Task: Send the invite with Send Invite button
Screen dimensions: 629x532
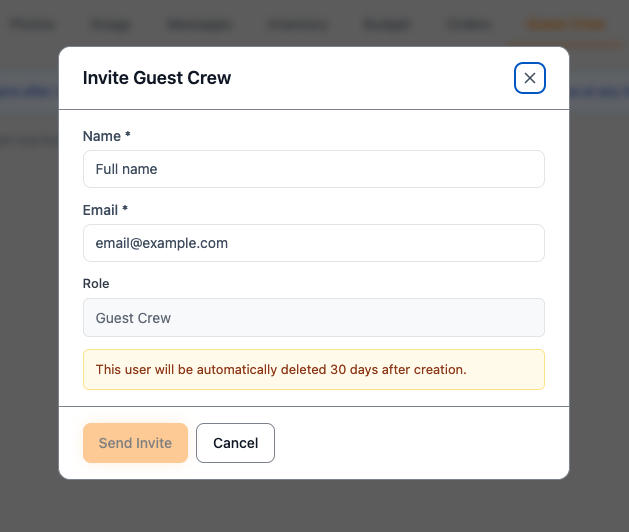Action: (x=135, y=443)
